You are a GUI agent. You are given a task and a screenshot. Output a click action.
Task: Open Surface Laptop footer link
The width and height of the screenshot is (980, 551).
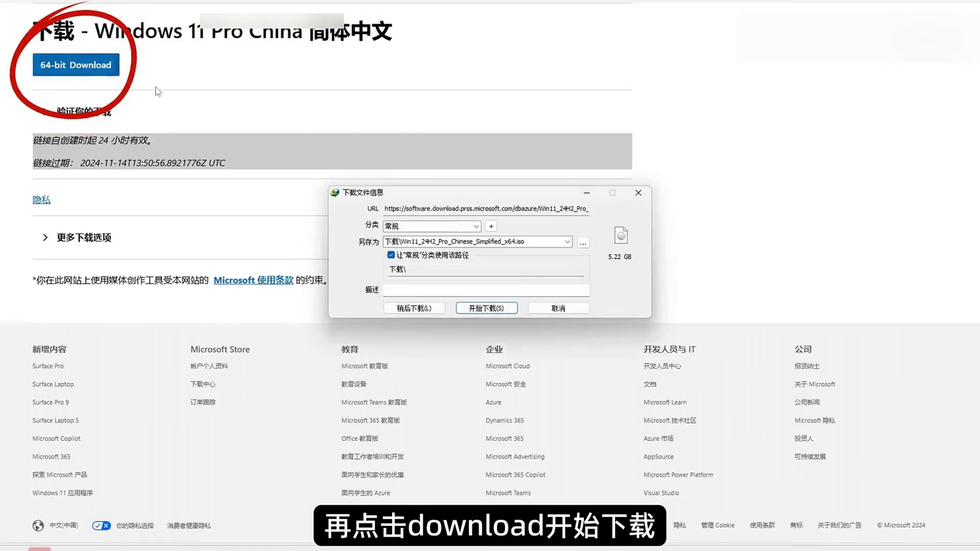(x=53, y=384)
